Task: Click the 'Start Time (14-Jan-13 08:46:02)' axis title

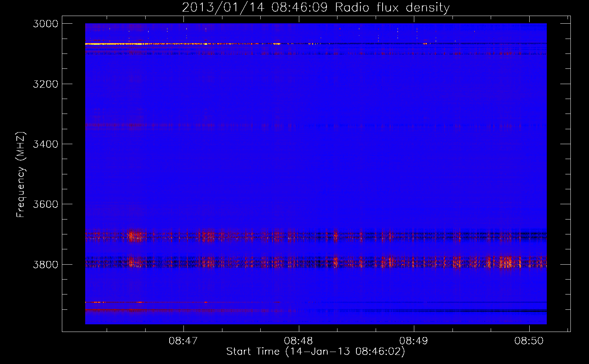Action: click(x=316, y=352)
